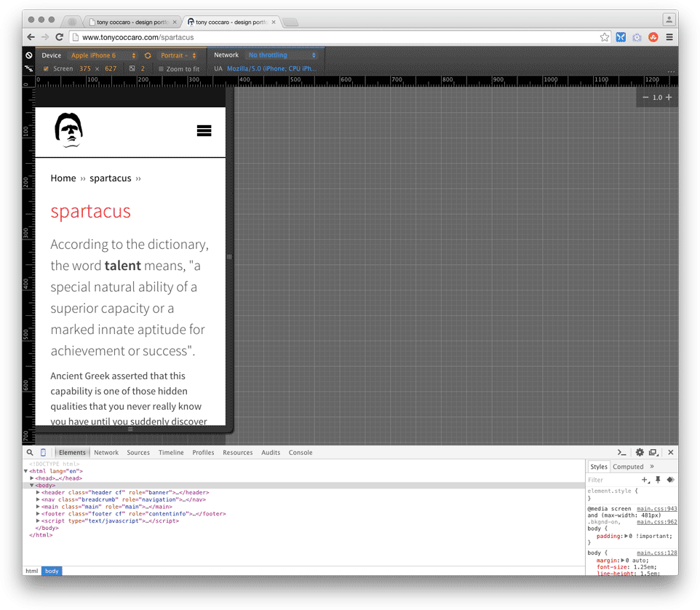Switch to the Network panel tab
The height and width of the screenshot is (610, 700).
(x=106, y=452)
